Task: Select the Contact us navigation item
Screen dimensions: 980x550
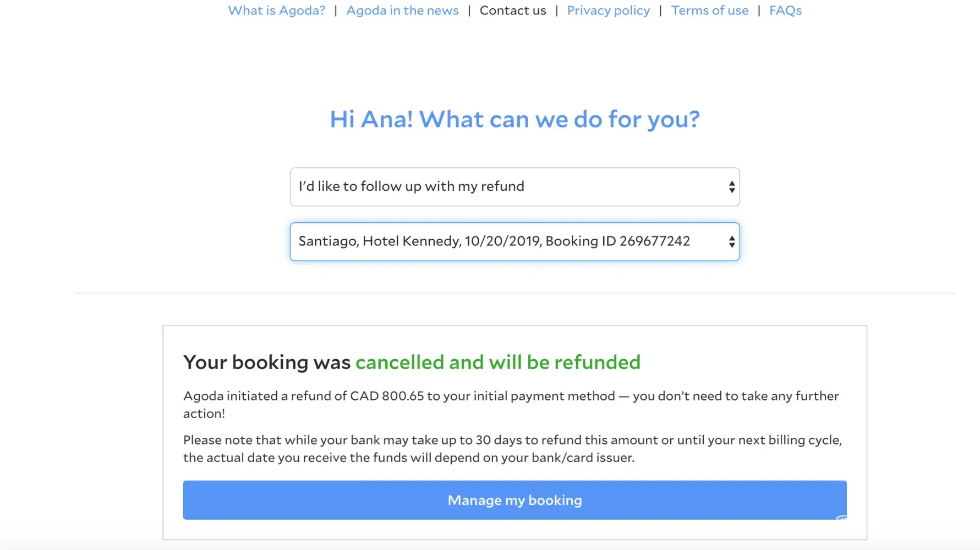Action: click(513, 10)
